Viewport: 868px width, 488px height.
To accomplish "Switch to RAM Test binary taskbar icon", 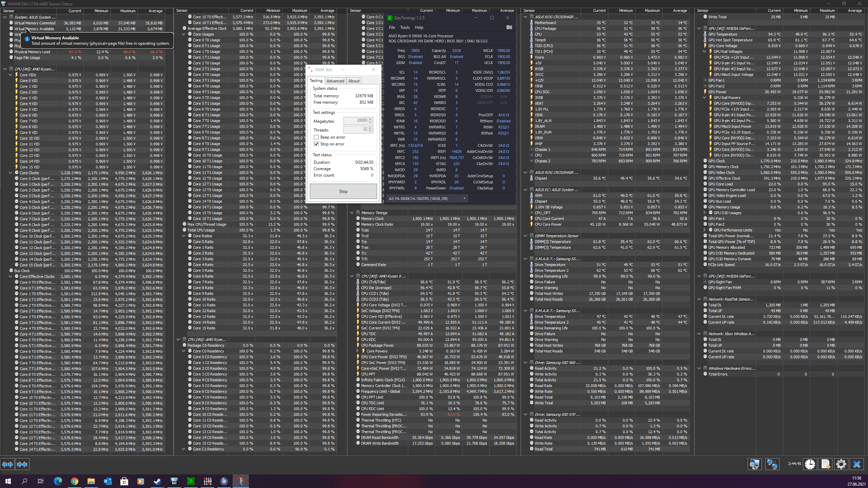I will (x=208, y=481).
